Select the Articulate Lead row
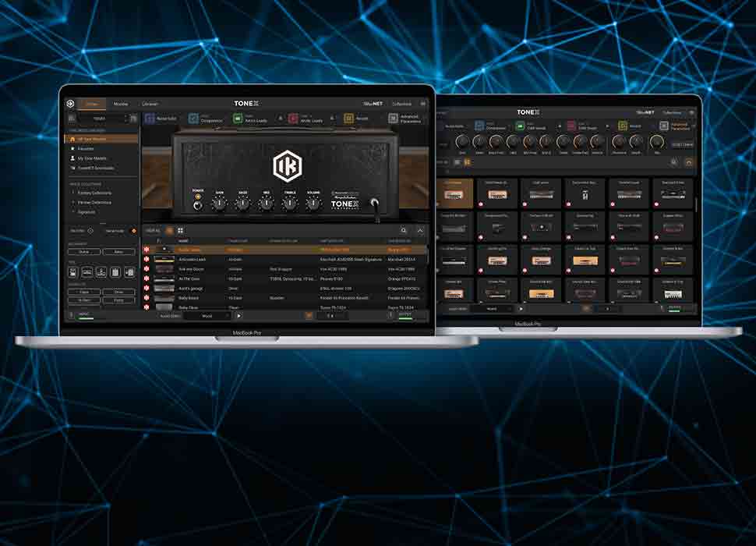Screen dimensions: 756x546 click(x=285, y=260)
